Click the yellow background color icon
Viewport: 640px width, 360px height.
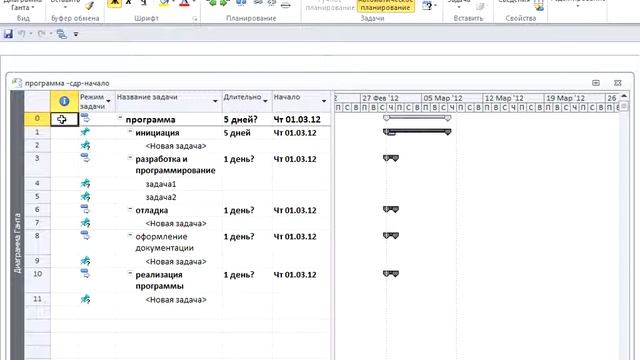164,3
